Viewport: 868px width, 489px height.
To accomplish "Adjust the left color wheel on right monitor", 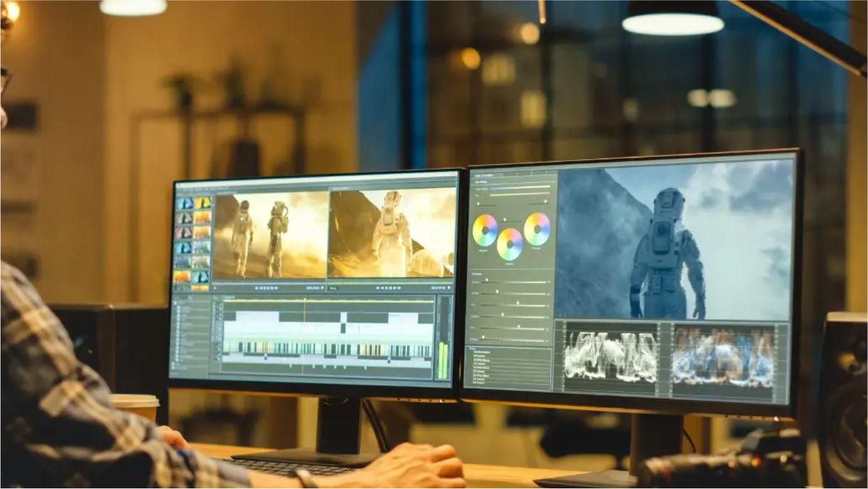I will (485, 230).
